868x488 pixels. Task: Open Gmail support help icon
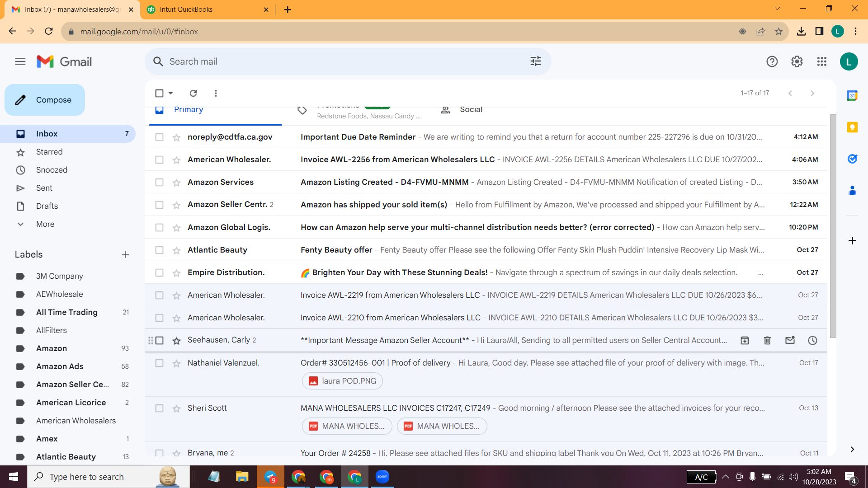(772, 61)
